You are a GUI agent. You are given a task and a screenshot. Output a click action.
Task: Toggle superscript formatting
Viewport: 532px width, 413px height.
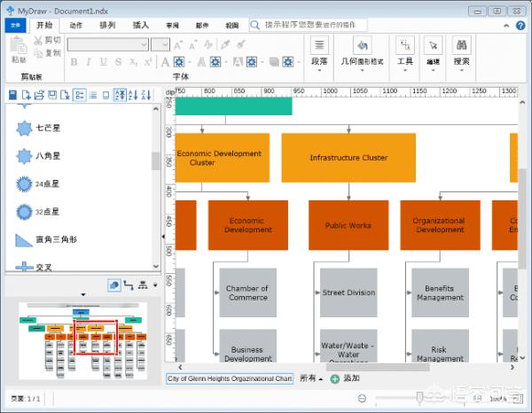148,62
